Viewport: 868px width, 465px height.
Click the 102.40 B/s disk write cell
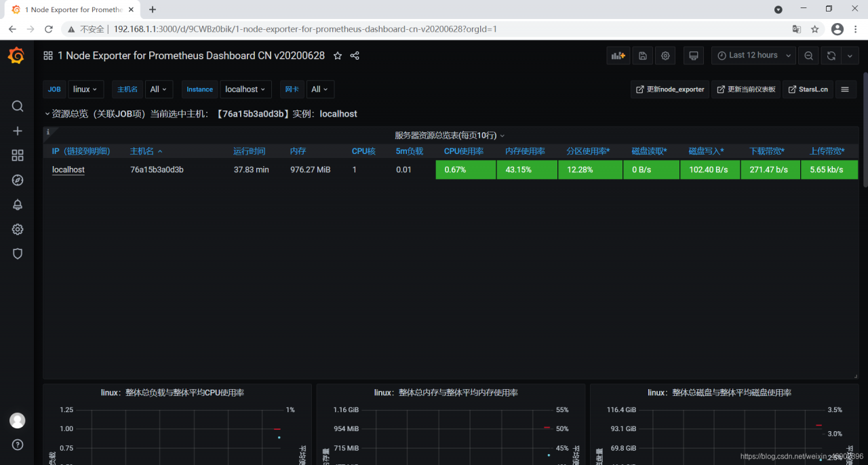click(x=710, y=169)
